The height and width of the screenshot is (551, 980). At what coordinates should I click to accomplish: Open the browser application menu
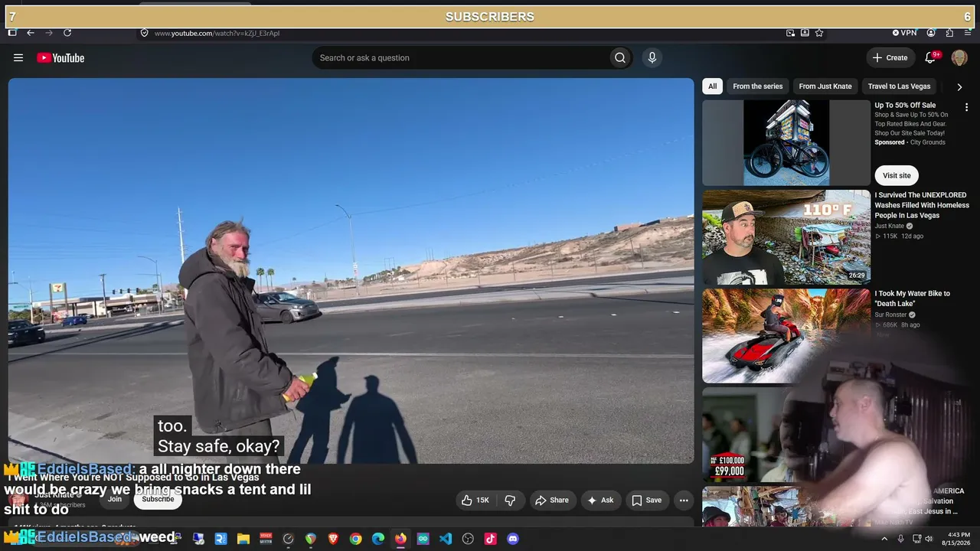click(x=968, y=33)
